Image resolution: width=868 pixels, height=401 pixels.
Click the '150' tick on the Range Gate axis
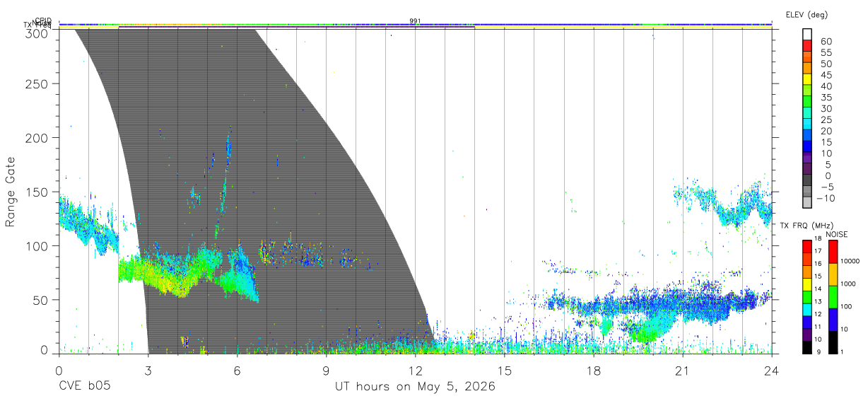point(37,192)
